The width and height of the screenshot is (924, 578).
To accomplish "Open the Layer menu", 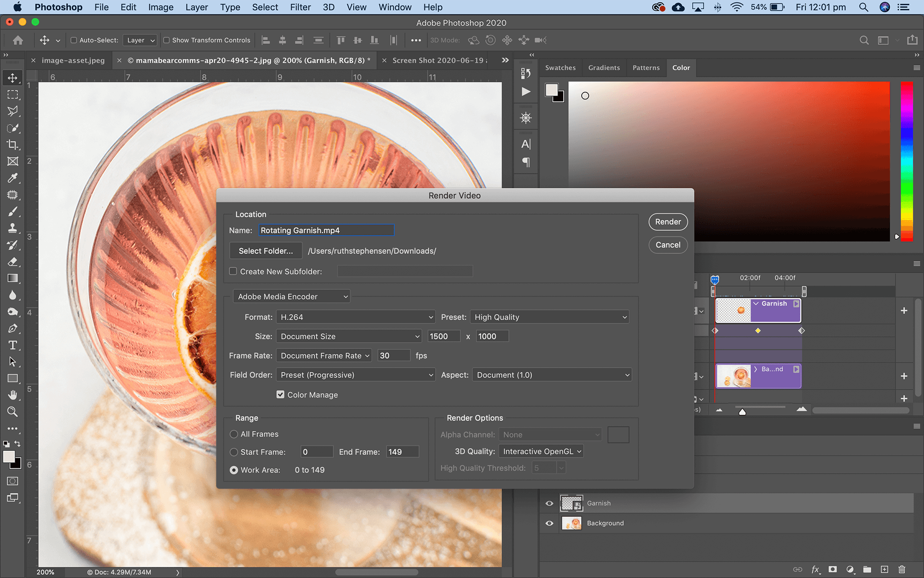I will click(x=196, y=7).
